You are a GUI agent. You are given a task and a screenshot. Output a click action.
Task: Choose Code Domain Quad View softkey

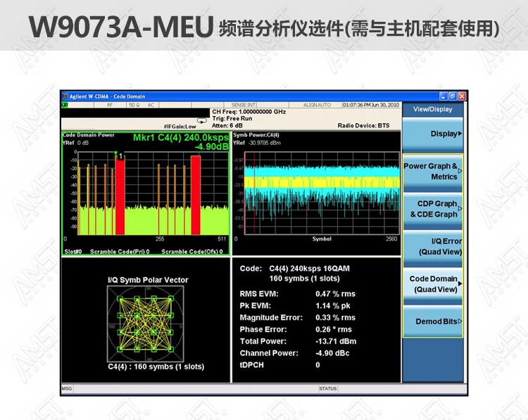(x=433, y=285)
